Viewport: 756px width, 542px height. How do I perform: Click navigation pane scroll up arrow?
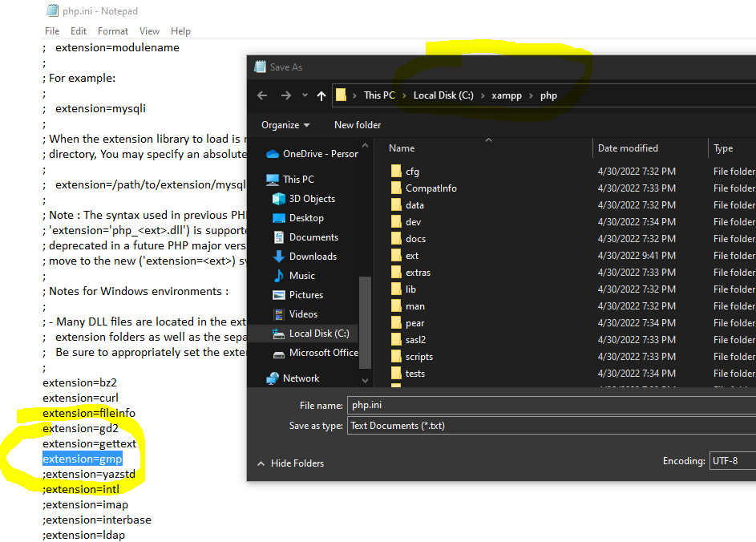[365, 145]
